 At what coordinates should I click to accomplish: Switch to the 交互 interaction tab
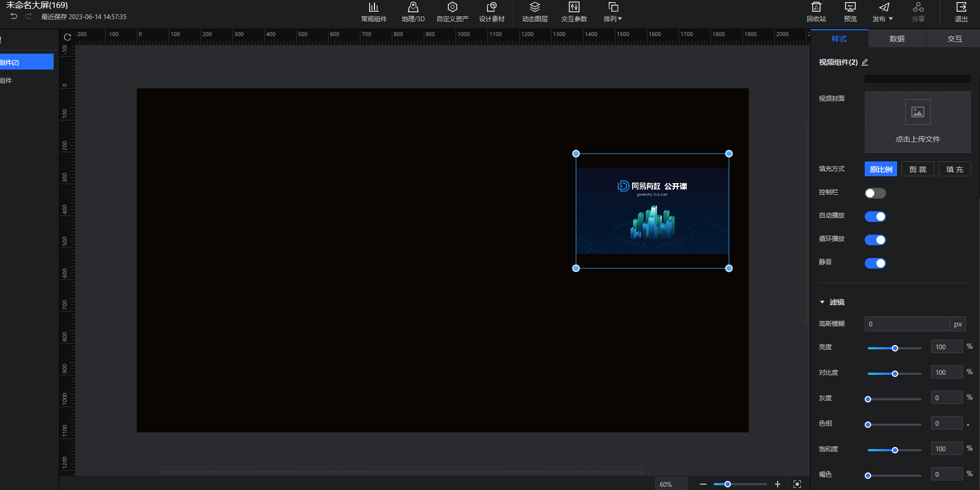pos(954,39)
